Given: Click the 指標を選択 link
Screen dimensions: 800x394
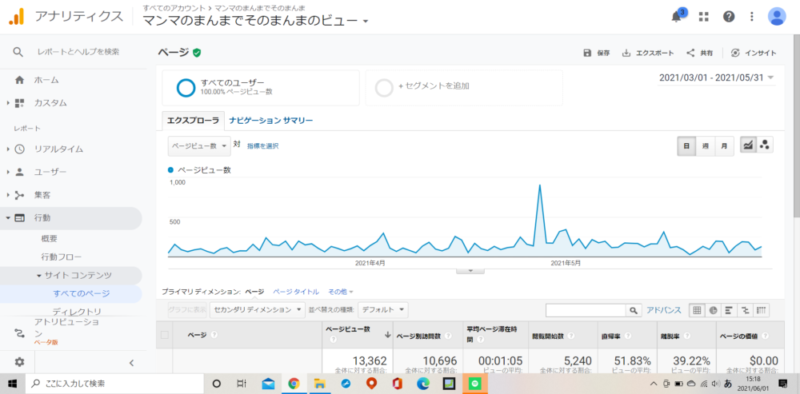Looking at the screenshot, I should [x=263, y=146].
